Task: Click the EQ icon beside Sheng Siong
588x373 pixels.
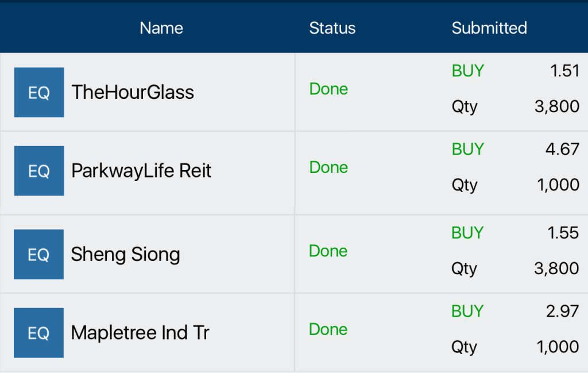Action: point(38,255)
